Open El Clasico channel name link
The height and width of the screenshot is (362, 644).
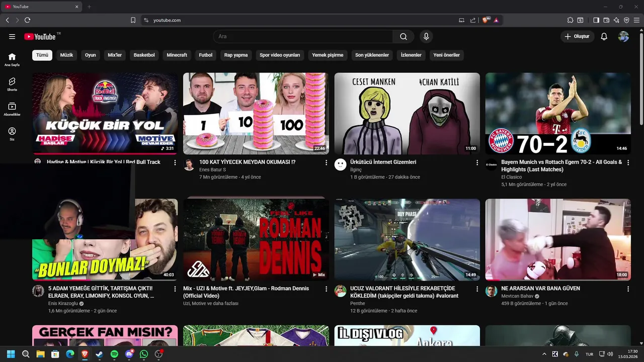pos(511,177)
